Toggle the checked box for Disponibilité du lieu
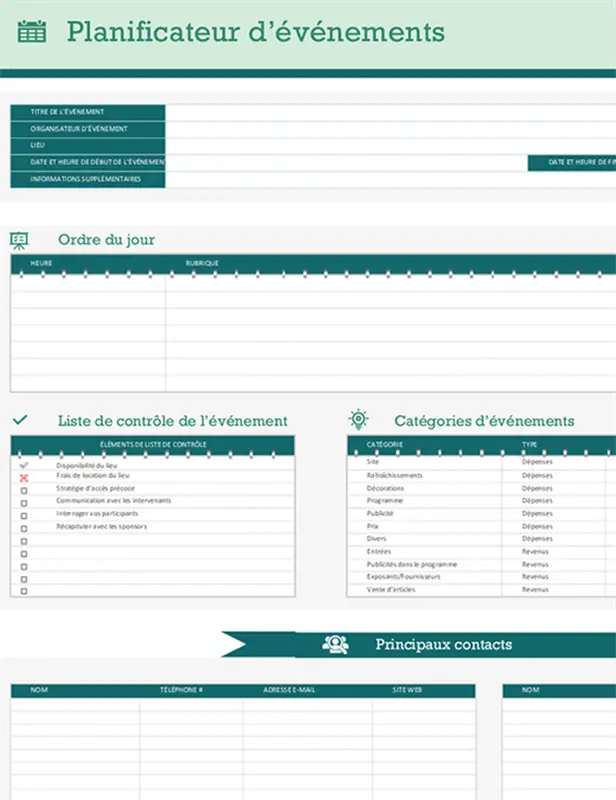The width and height of the screenshot is (616, 800). [x=23, y=465]
